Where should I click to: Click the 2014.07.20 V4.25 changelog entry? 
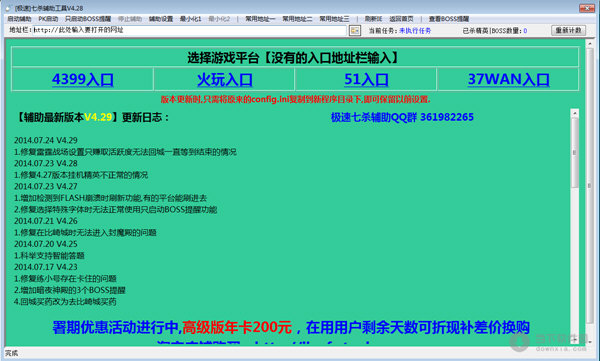pyautogui.click(x=46, y=244)
